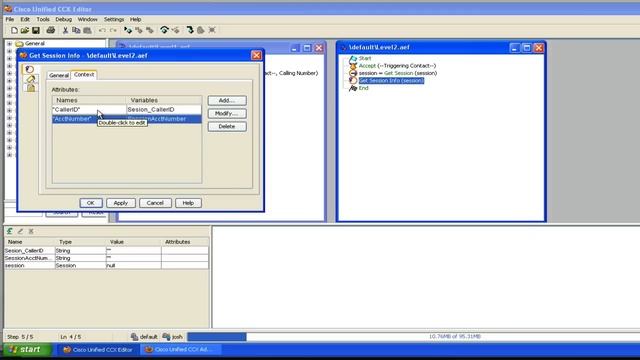This screenshot has width=640, height=360.
Task: Click the last toolbar icon on the right
Action: pos(212,30)
